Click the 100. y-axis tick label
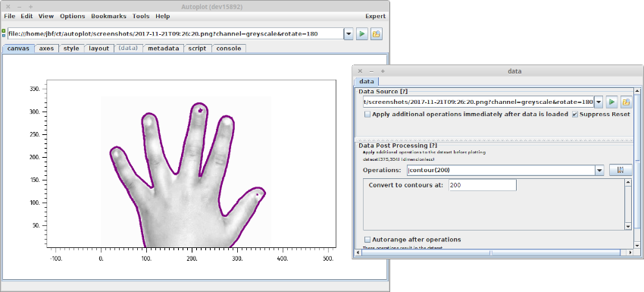 [x=34, y=203]
